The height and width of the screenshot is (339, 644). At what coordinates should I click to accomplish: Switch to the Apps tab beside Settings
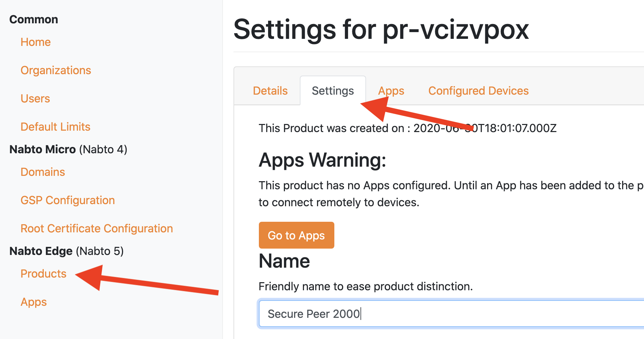391,91
